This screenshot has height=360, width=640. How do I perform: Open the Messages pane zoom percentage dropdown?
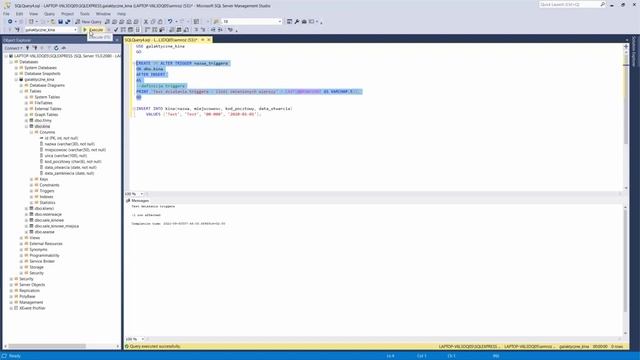(142, 339)
